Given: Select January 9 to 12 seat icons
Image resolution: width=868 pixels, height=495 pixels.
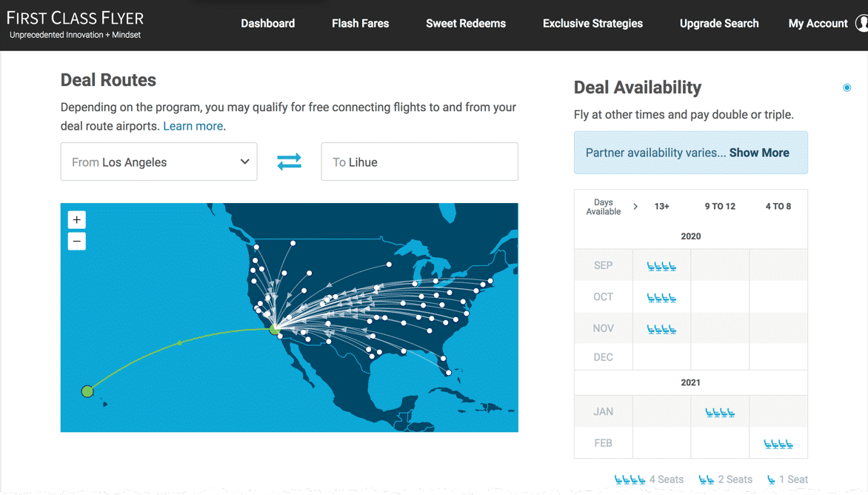Looking at the screenshot, I should pos(720,412).
